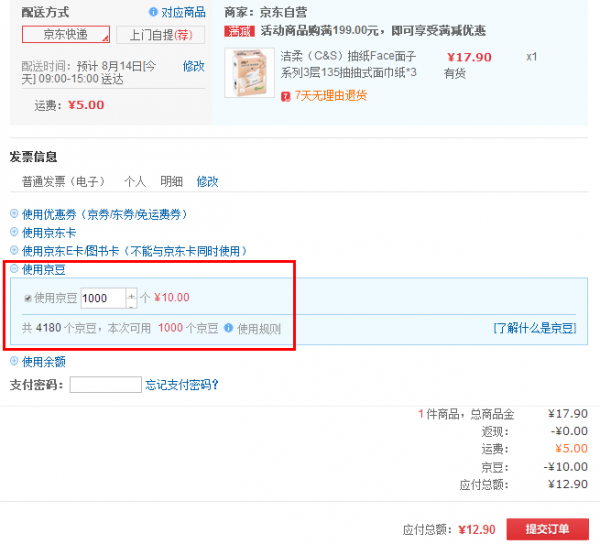Click the info icon beside 对应商品
The image size is (600, 544).
[153, 12]
